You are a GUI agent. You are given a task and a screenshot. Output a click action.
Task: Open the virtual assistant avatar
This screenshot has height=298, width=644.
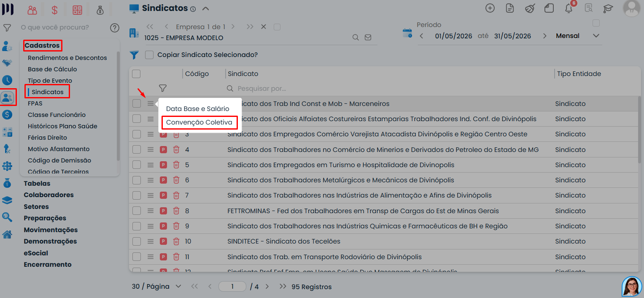pos(632,286)
